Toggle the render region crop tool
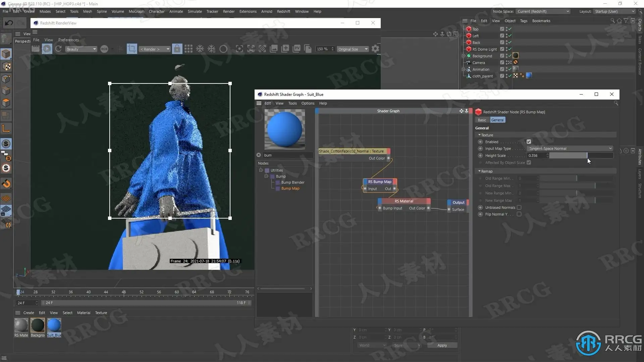Image resolution: width=644 pixels, height=362 pixels. 132,49
